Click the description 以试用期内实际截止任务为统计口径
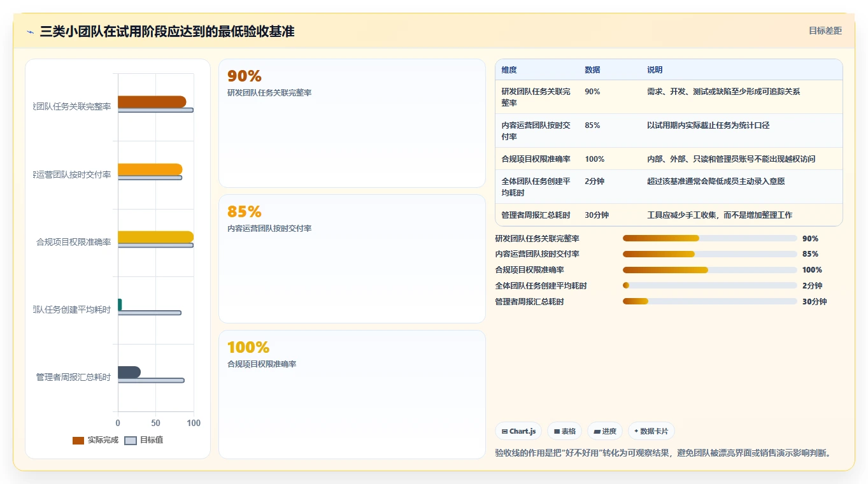 click(708, 125)
